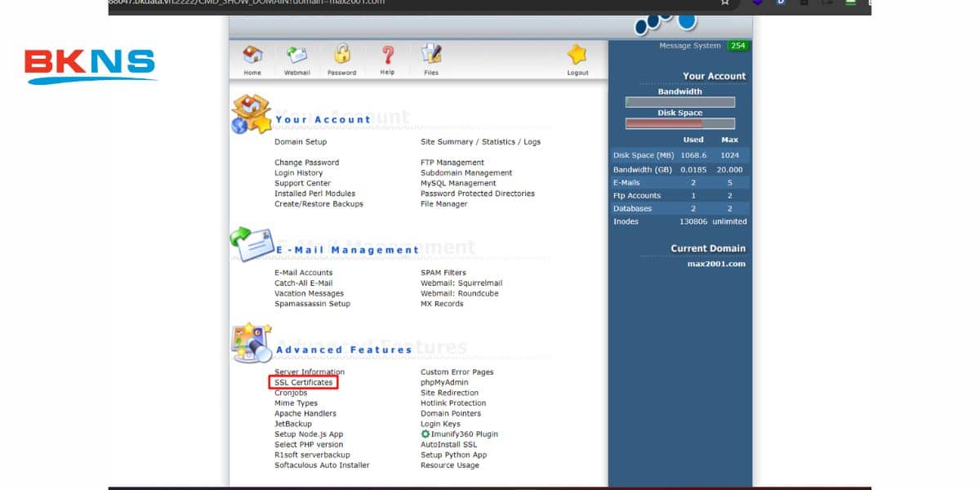
Task: Select the Password lock icon
Action: [x=341, y=55]
